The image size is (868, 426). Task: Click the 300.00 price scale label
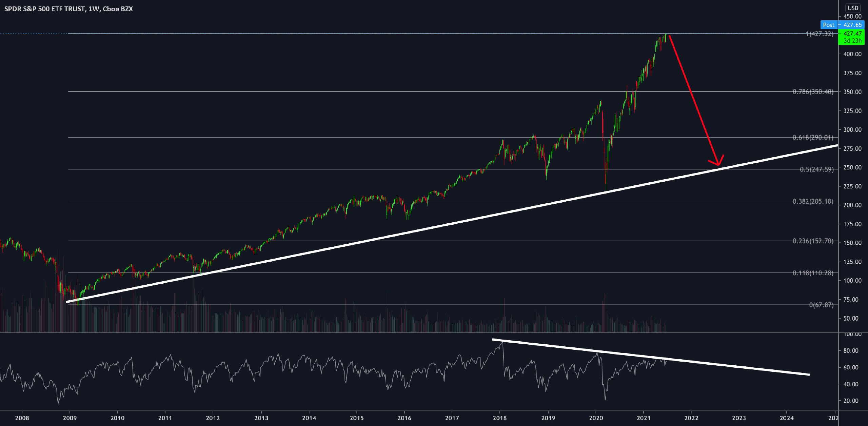pyautogui.click(x=852, y=130)
